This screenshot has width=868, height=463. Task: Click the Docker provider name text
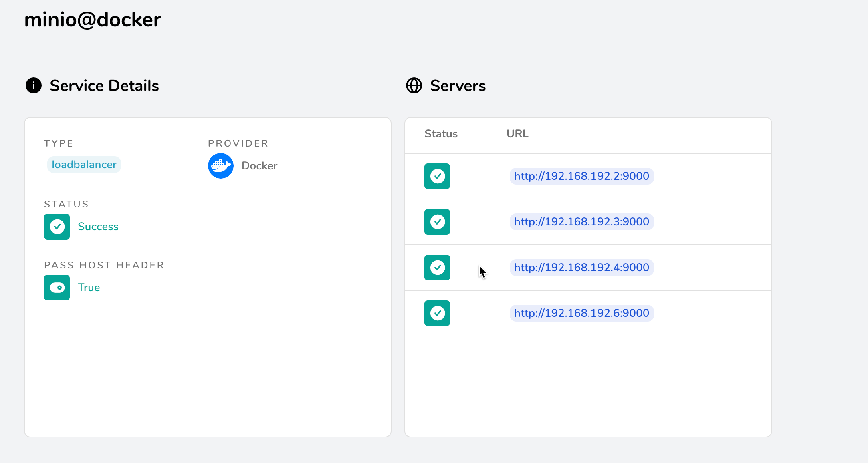click(259, 166)
